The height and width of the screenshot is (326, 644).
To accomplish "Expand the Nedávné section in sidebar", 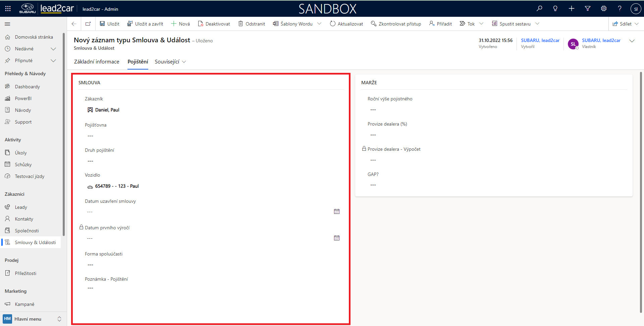I will point(53,49).
